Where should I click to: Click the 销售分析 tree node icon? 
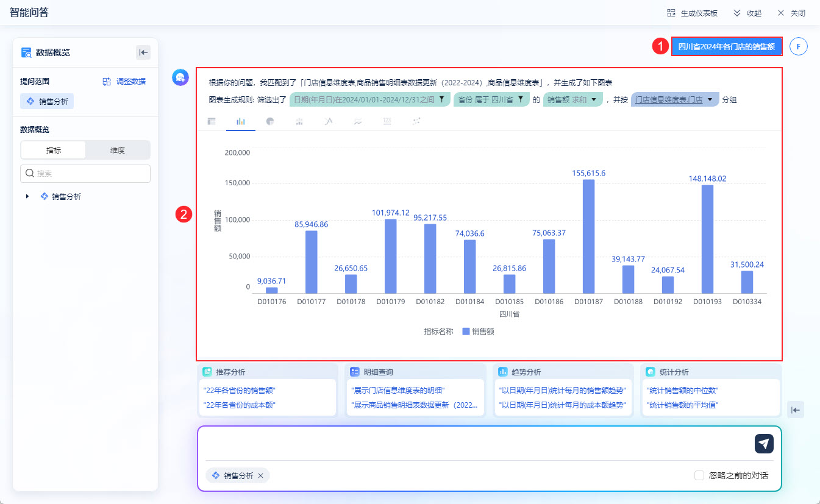pos(44,197)
